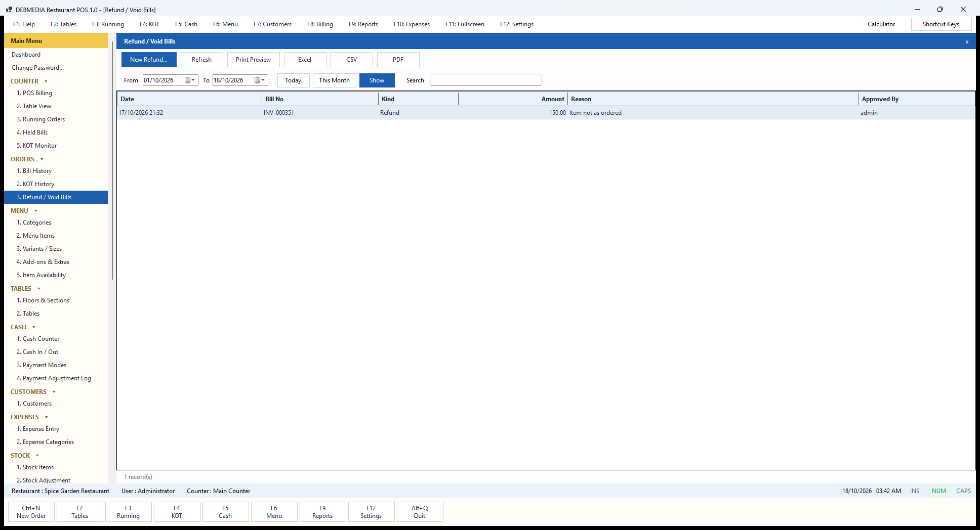
Task: Sort by the Amount column header
Action: (513, 99)
